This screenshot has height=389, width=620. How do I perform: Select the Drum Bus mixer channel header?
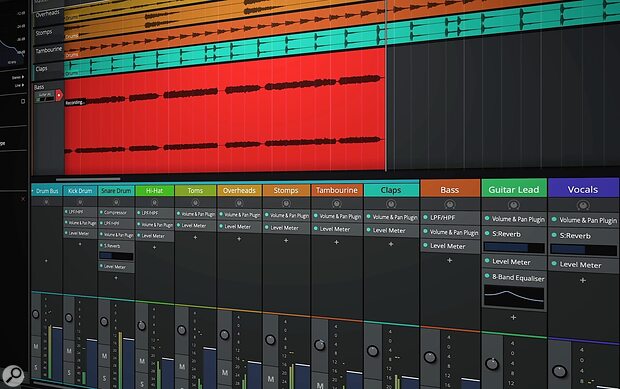click(47, 191)
